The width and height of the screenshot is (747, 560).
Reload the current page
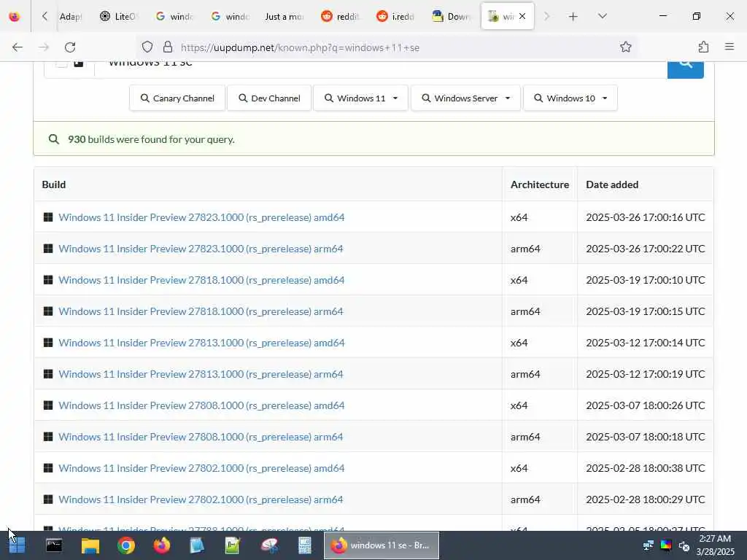point(70,47)
